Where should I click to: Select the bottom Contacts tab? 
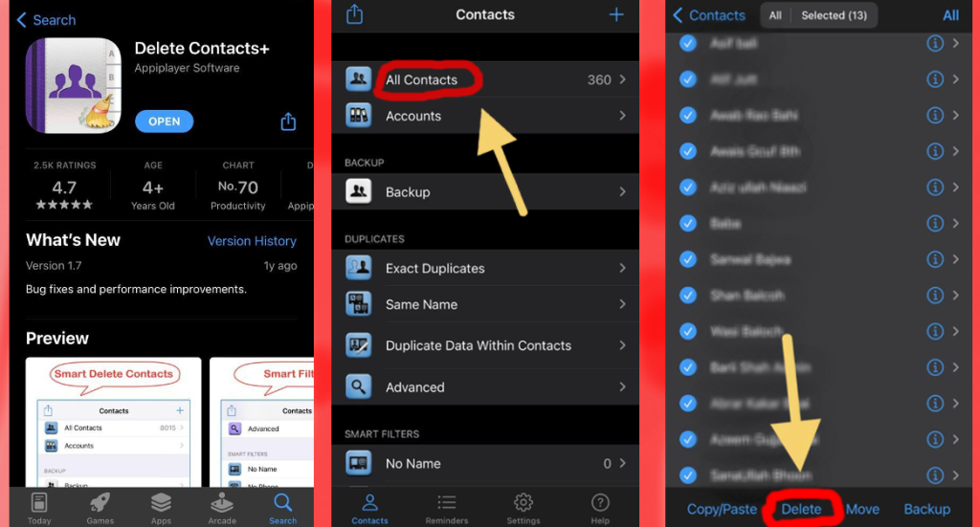tap(369, 508)
